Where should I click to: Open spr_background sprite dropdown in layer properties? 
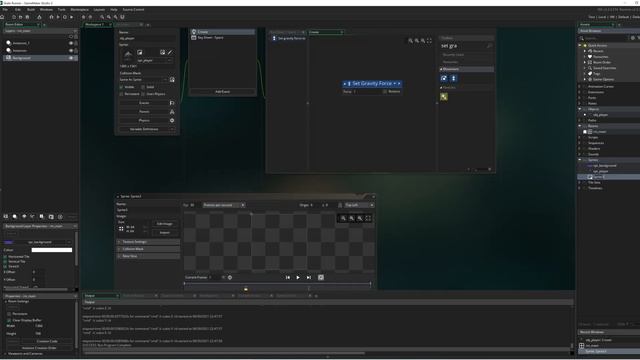(x=44, y=242)
